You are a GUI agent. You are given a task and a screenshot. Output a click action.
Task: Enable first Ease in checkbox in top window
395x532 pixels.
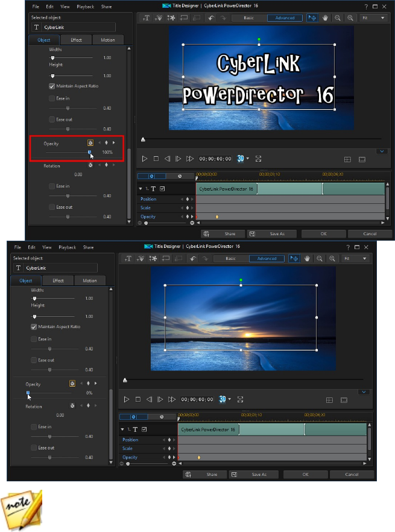(52, 98)
